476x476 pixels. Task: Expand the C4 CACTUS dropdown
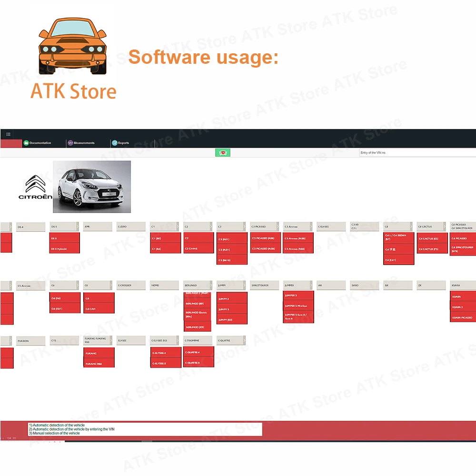(x=445, y=227)
